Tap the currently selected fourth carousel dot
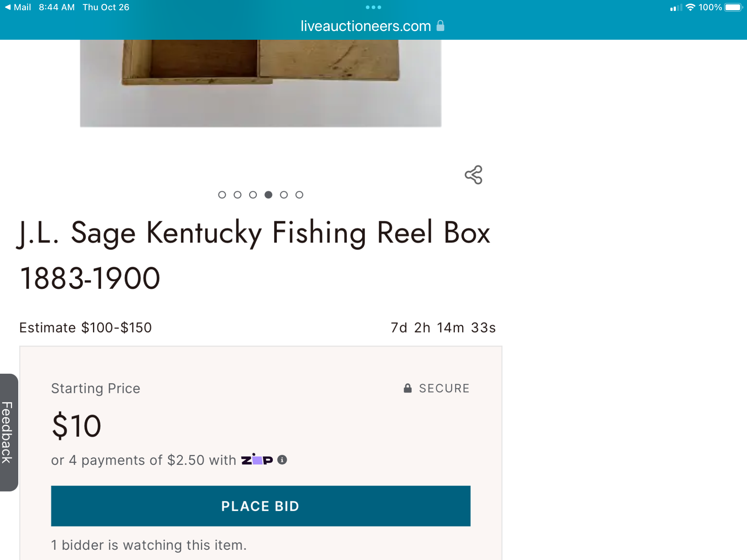The width and height of the screenshot is (747, 560). pyautogui.click(x=268, y=195)
